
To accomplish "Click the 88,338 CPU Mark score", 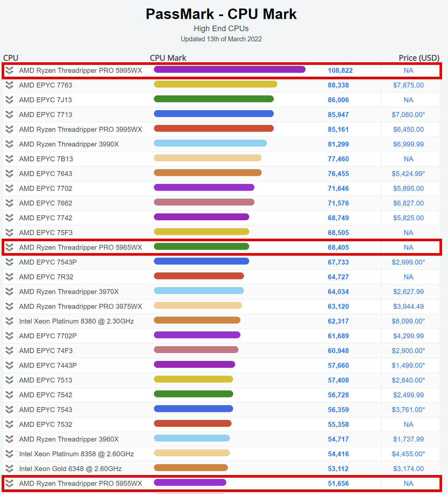I will [338, 85].
